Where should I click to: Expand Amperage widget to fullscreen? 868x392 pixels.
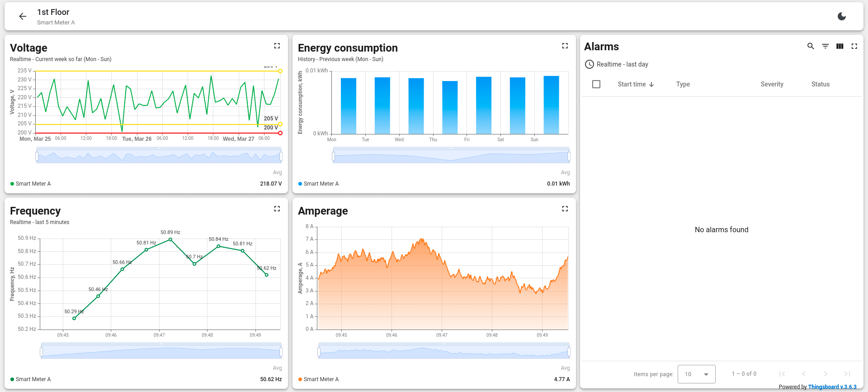pos(565,209)
